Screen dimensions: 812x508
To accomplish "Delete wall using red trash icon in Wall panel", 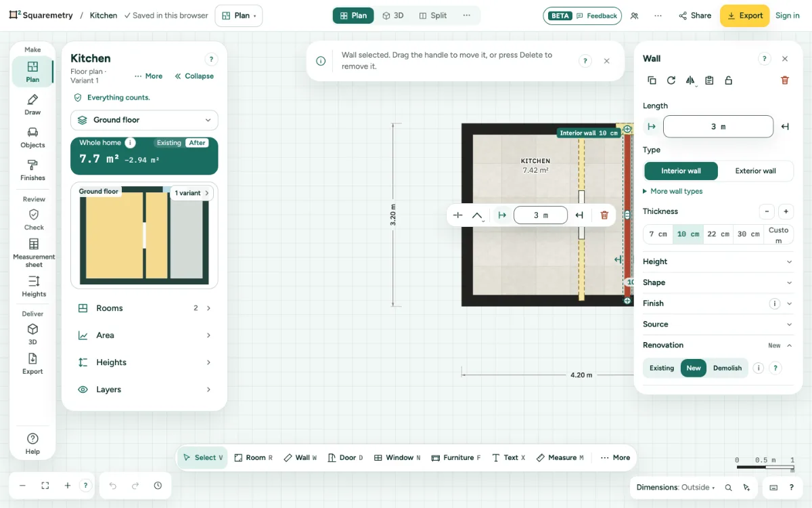I will (x=785, y=80).
